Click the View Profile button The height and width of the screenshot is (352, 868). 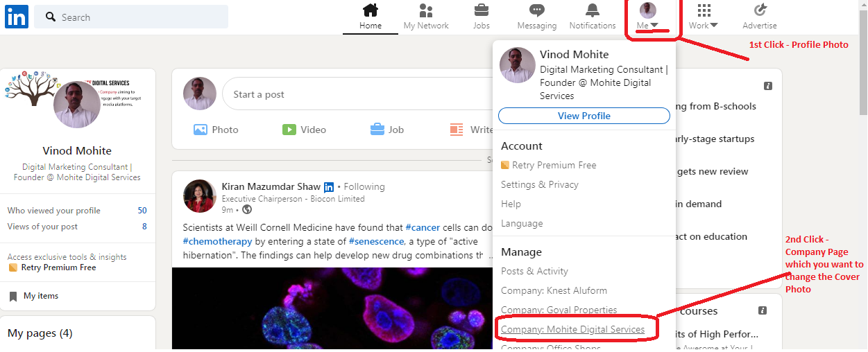584,116
